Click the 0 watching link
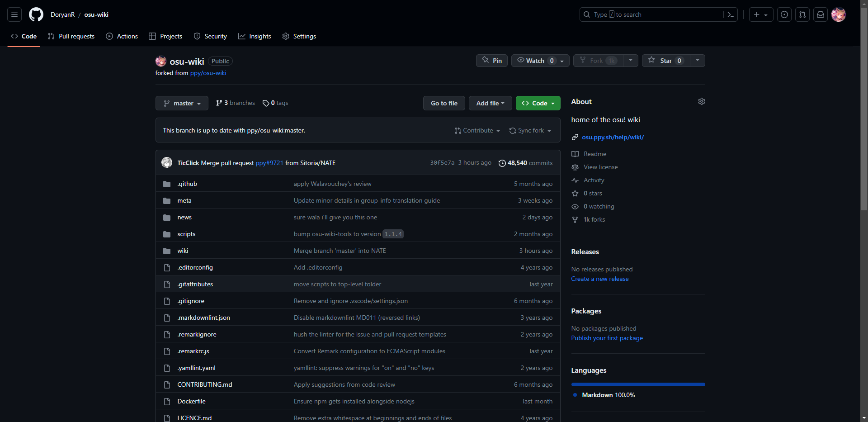 coord(593,206)
